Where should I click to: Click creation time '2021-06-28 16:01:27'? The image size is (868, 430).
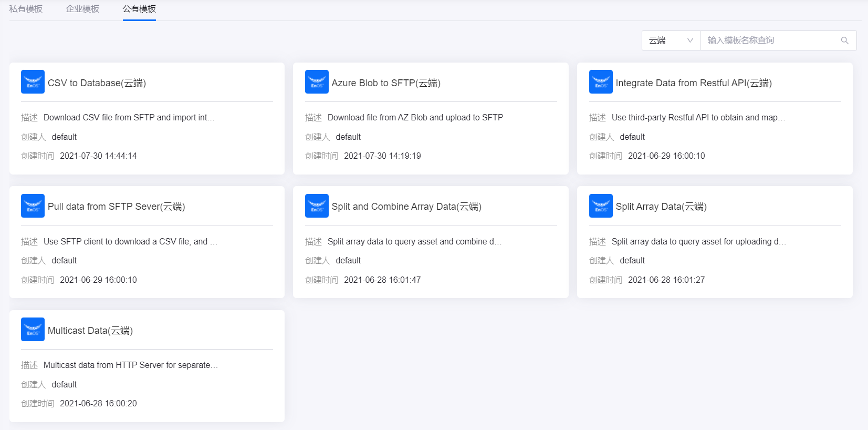[x=666, y=280]
